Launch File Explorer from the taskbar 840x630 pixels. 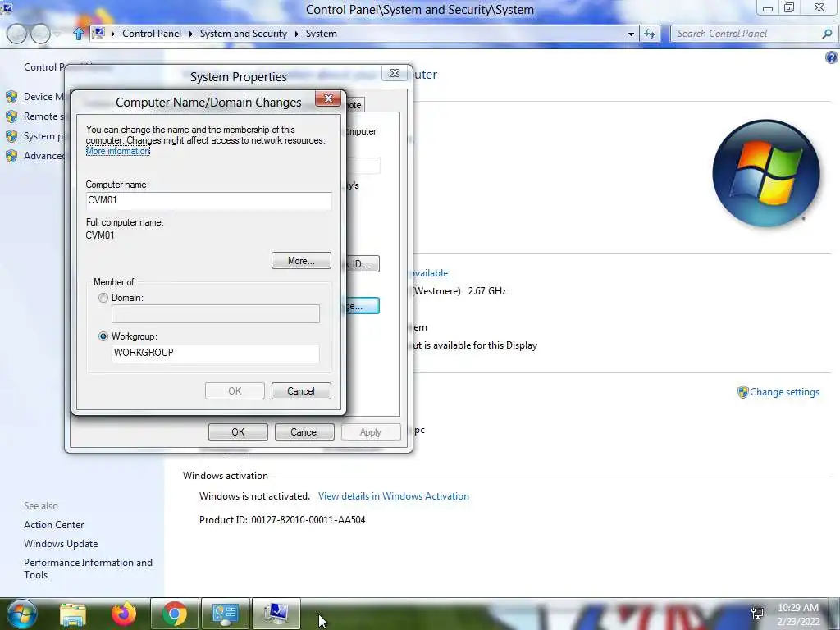tap(73, 614)
